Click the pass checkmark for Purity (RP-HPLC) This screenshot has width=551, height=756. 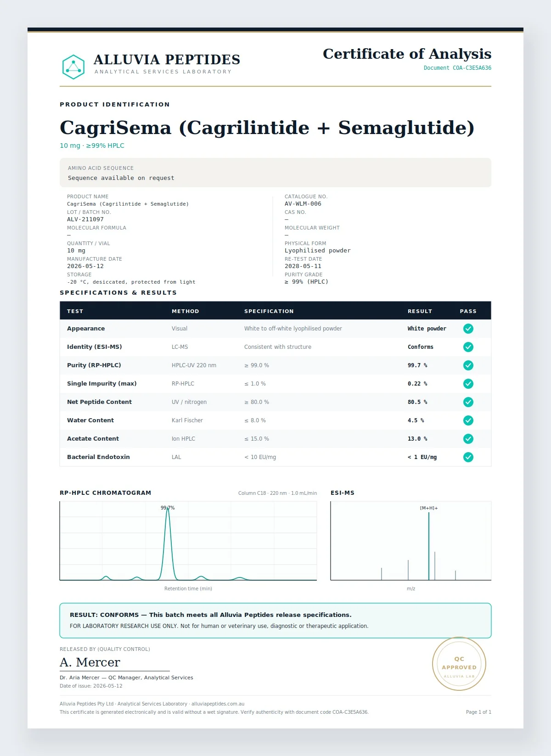[x=468, y=365]
